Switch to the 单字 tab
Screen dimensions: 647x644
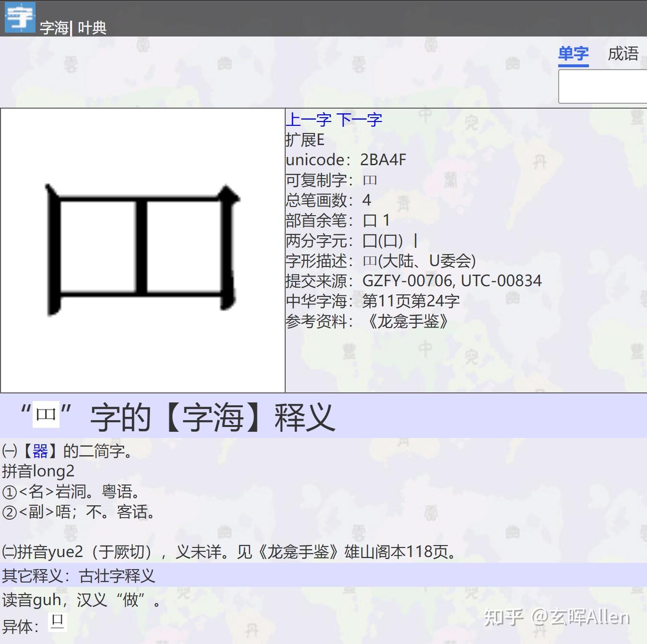pyautogui.click(x=573, y=53)
